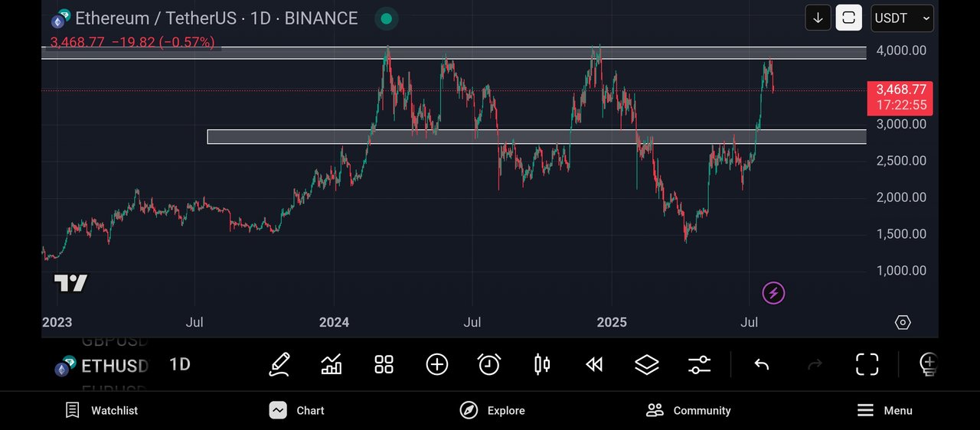Tap the add symbol plus icon

click(436, 364)
